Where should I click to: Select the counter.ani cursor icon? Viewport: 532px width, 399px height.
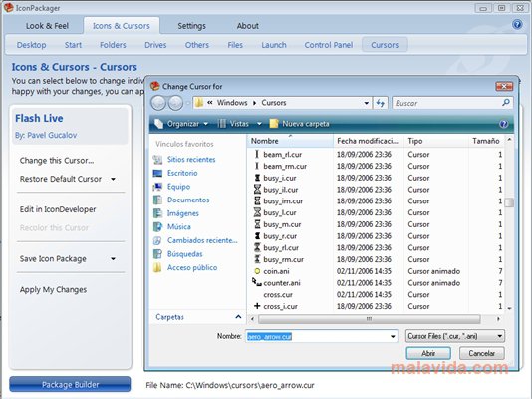pos(257,282)
